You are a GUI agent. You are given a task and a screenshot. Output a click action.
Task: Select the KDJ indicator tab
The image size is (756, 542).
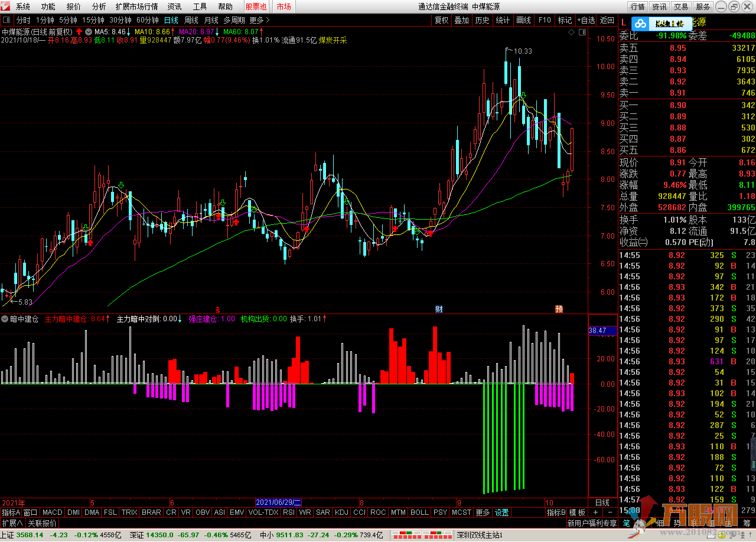[341, 512]
